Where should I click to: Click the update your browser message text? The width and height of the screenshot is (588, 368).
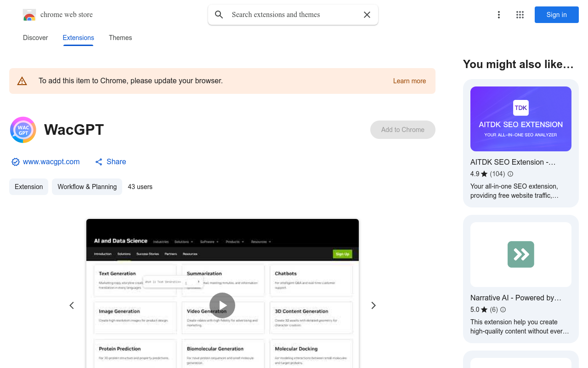[x=131, y=81]
